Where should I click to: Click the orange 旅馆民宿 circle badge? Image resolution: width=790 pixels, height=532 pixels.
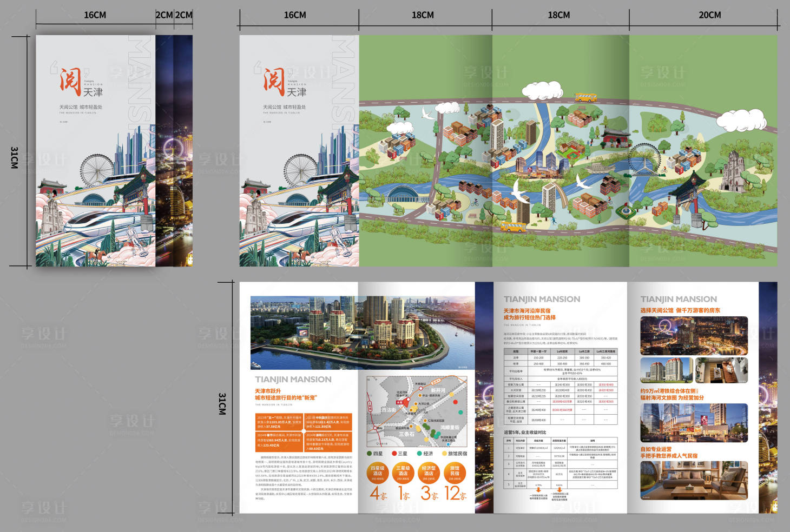click(454, 473)
